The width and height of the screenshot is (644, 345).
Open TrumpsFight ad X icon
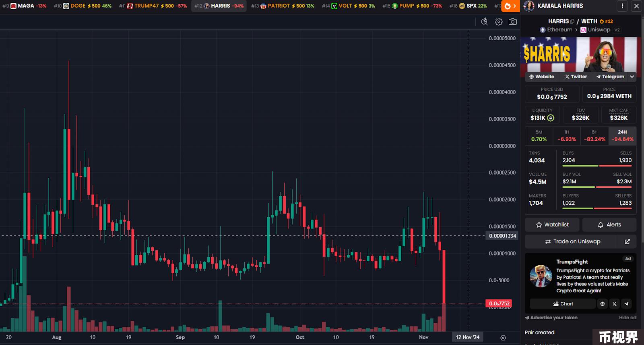click(614, 304)
